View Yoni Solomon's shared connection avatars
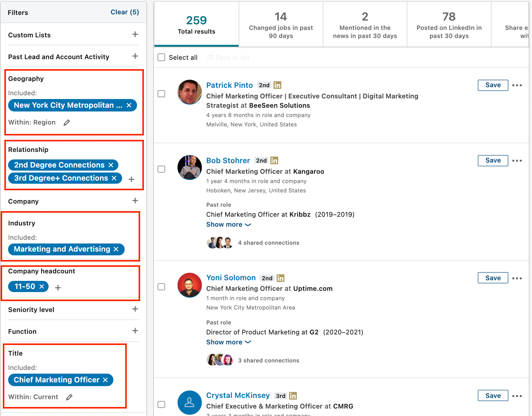 (x=220, y=360)
